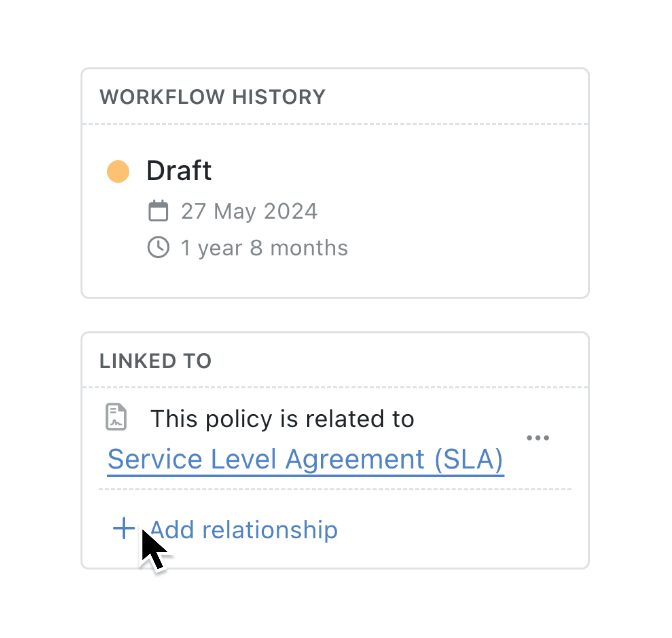Expand the Workflow History section

[x=213, y=96]
